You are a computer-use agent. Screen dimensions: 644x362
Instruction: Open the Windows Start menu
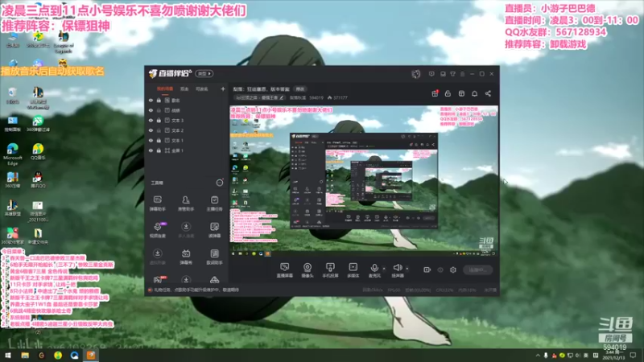pos(8,356)
